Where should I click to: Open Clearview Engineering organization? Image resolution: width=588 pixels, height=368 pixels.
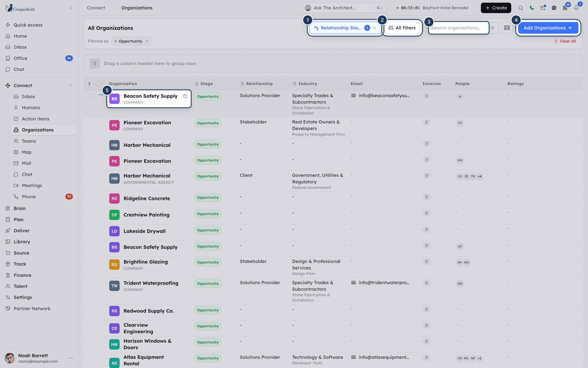pos(138,328)
